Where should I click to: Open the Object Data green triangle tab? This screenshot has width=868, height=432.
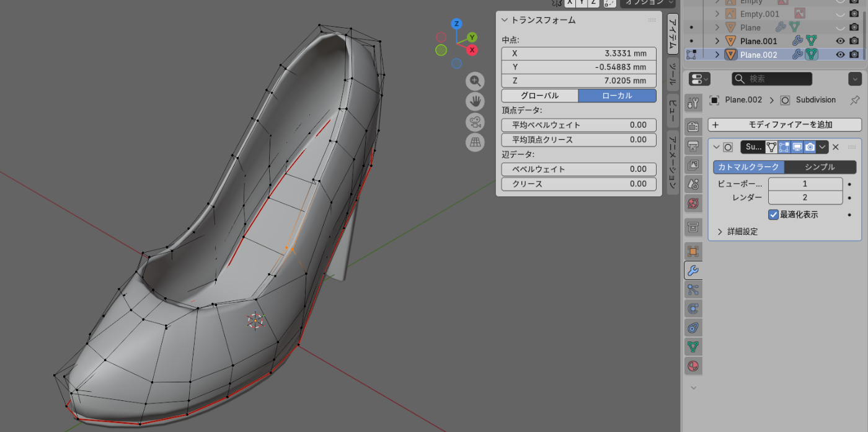click(x=693, y=346)
